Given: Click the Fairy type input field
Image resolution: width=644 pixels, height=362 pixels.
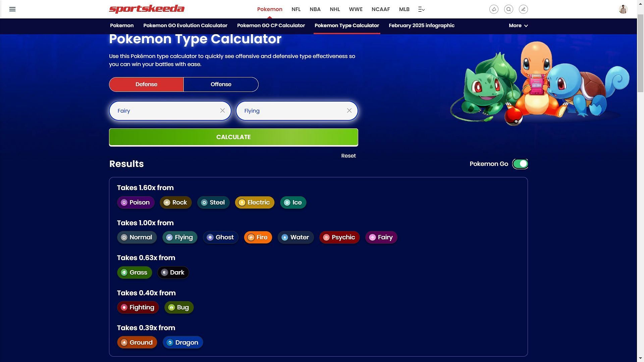Looking at the screenshot, I should (x=170, y=111).
